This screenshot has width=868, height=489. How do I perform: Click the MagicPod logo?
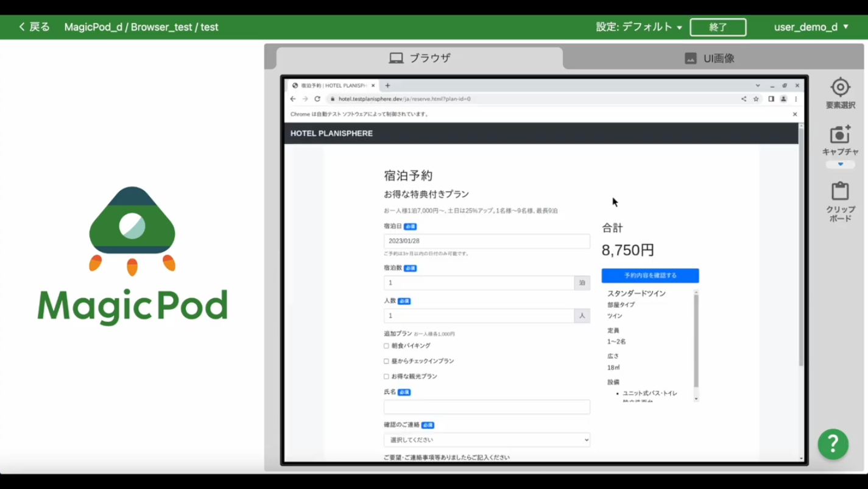[x=132, y=256]
